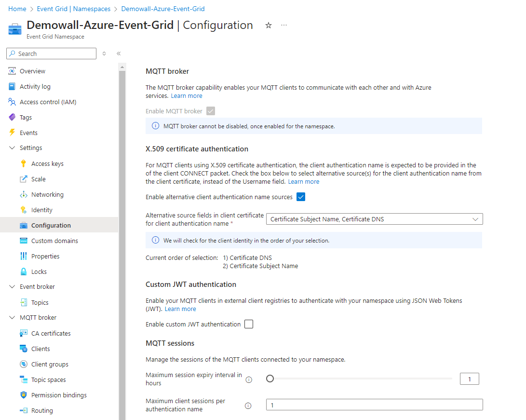This screenshot has height=420, width=526.
Task: Click Home in the breadcrumb
Action: [17, 9]
